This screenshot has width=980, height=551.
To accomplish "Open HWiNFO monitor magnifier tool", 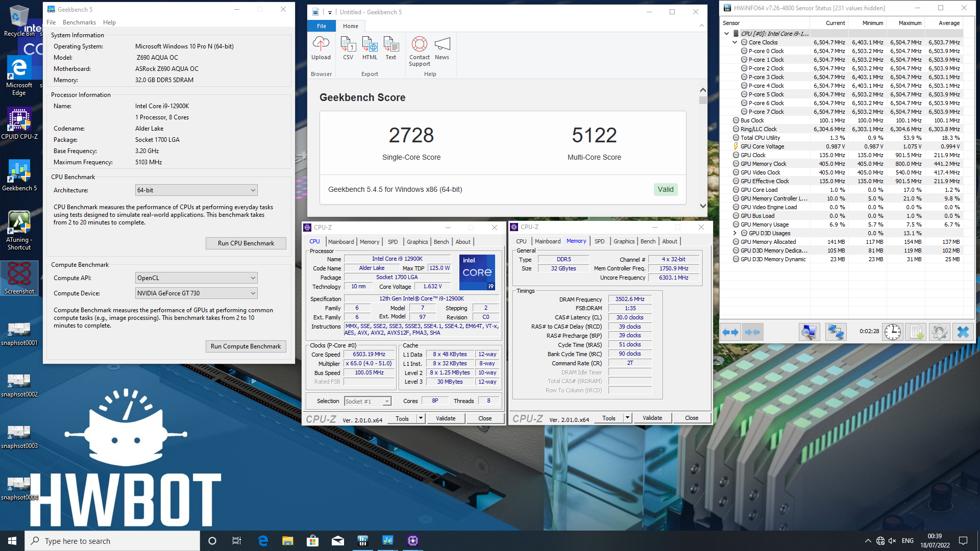I will tap(809, 332).
